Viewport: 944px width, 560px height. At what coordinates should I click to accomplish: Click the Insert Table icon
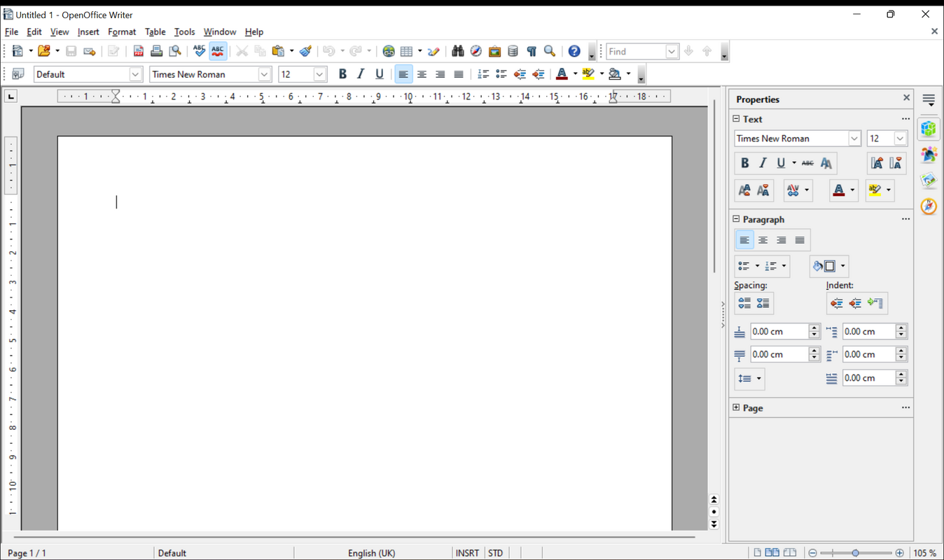pyautogui.click(x=406, y=51)
